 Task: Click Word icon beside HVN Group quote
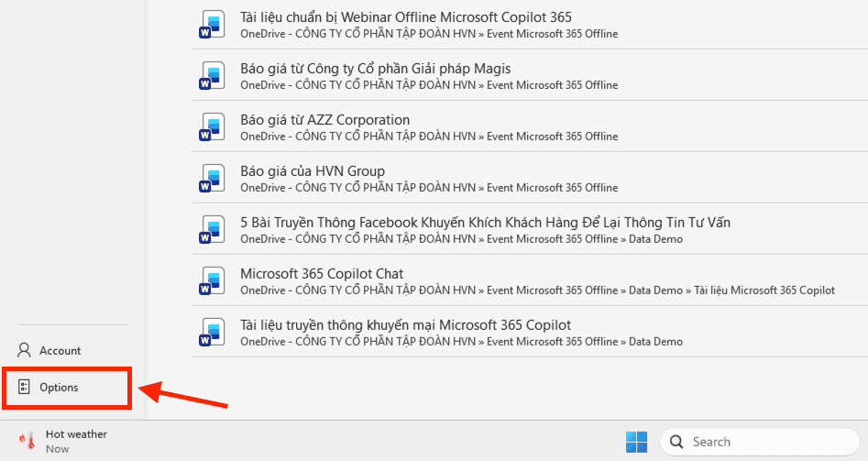point(212,179)
